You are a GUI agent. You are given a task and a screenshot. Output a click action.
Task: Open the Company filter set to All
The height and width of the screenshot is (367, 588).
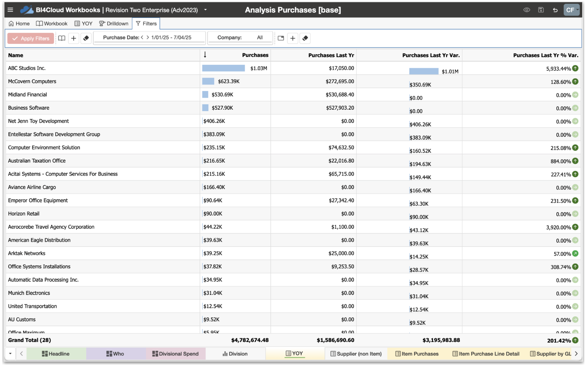pos(240,38)
